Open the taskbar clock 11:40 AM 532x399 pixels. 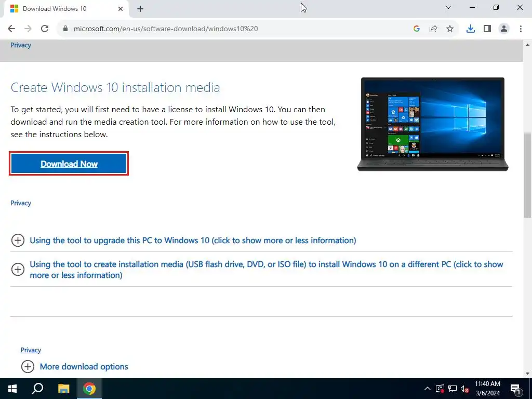tap(487, 389)
